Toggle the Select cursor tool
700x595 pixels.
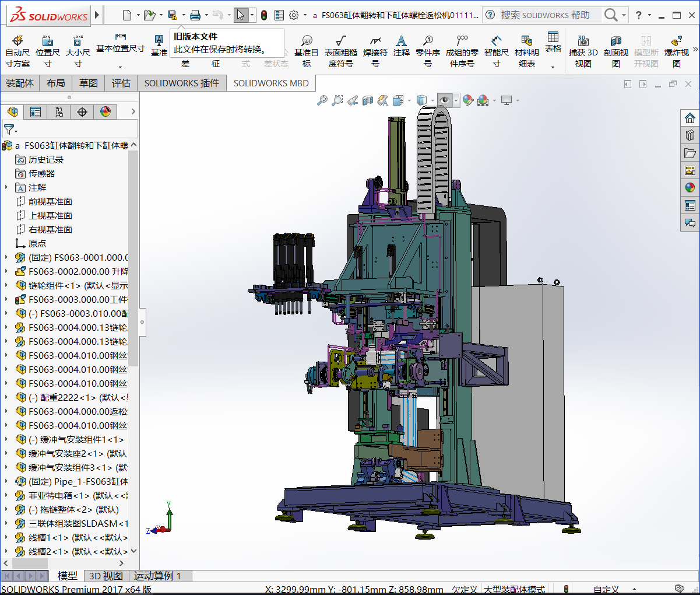click(241, 15)
